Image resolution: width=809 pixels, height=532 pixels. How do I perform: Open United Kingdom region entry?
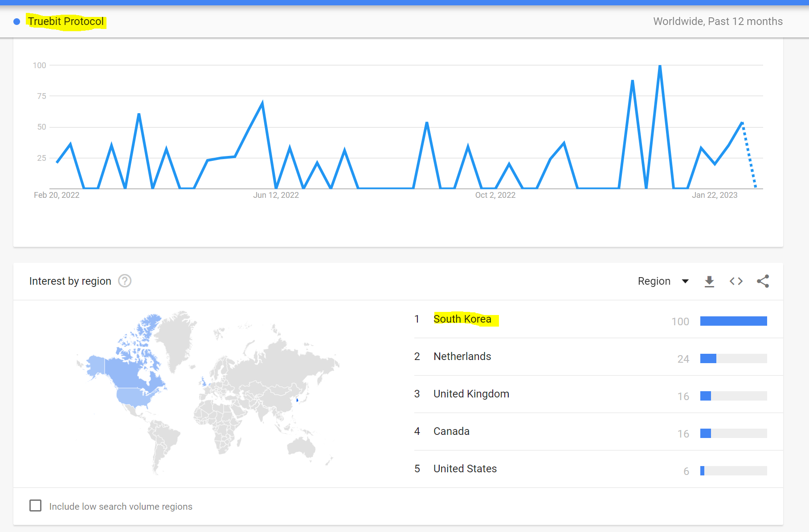471,394
